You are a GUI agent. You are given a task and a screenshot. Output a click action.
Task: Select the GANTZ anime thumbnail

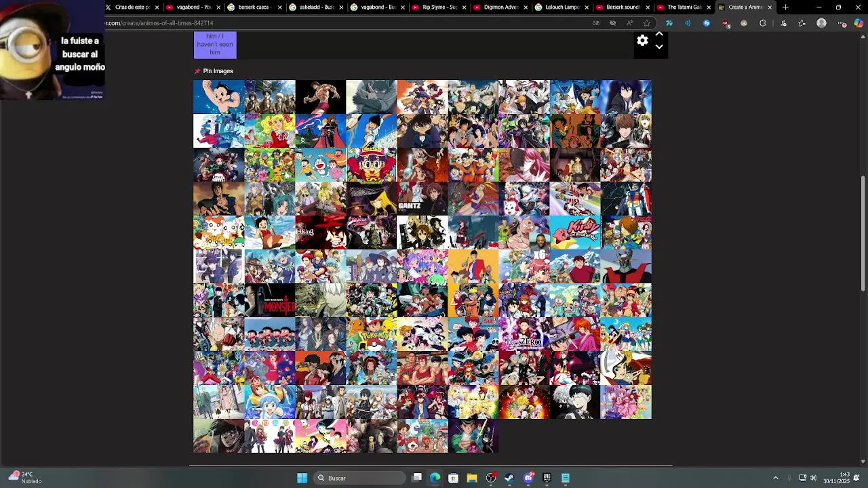422,199
